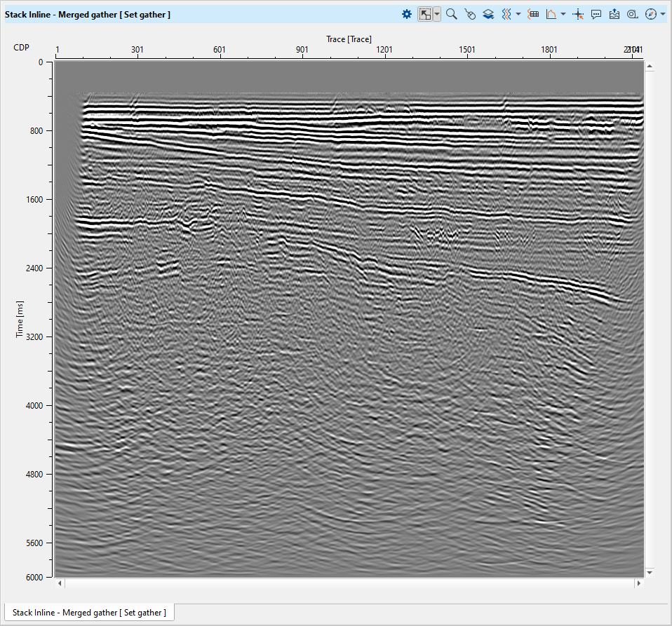This screenshot has height=626, width=672.
Task: Click the horizontal scrollbar right arrow
Action: click(638, 583)
